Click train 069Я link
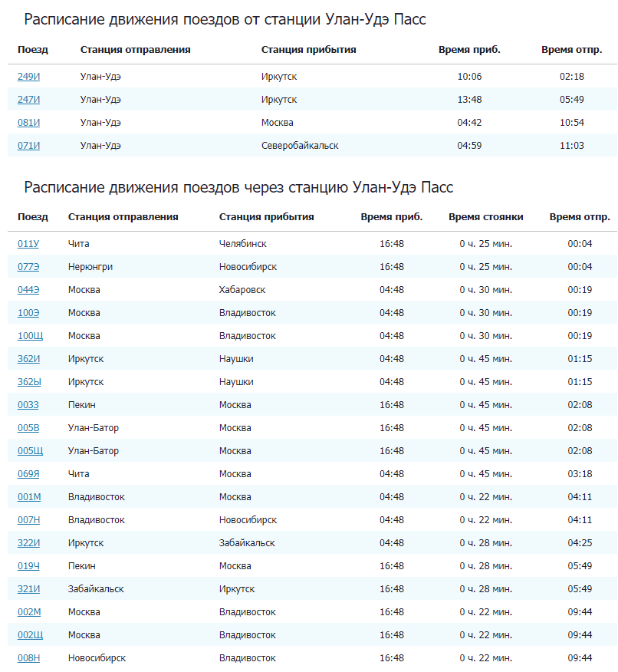This screenshot has height=672, width=618. click(x=28, y=474)
